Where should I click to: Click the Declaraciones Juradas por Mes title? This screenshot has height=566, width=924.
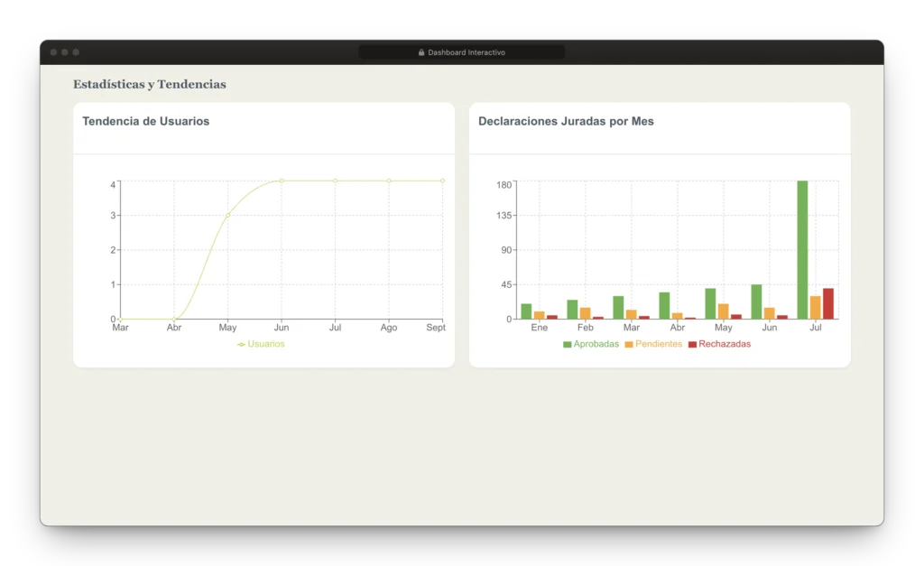tap(566, 122)
